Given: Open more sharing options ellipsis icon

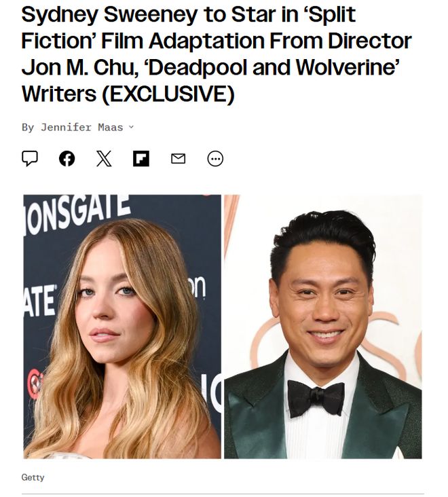Looking at the screenshot, I should (215, 158).
